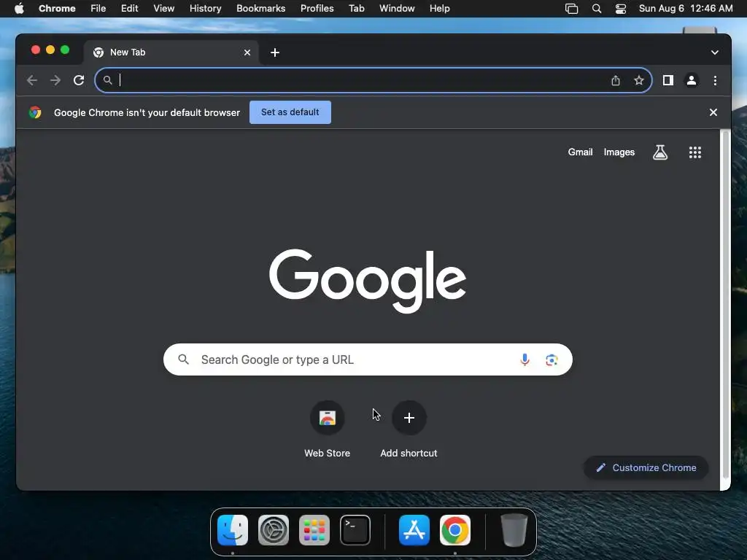Screen dimensions: 747x560
Task: Click the Google logo
Action: [368, 280]
